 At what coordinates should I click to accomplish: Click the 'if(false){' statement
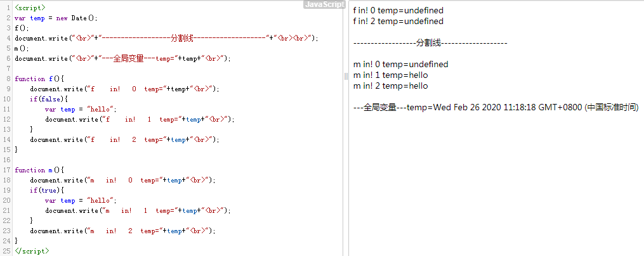[x=48, y=99]
